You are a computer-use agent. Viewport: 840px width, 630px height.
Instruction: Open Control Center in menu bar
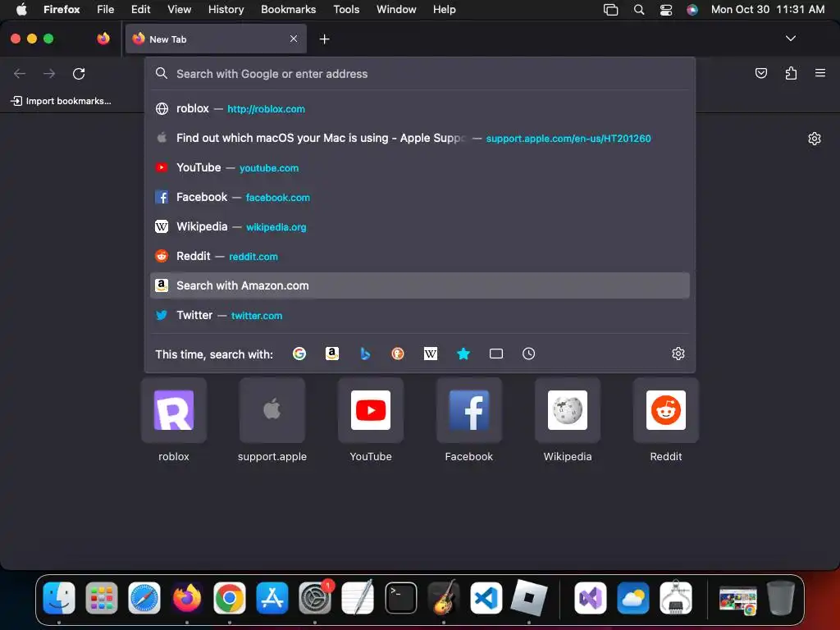point(666,10)
